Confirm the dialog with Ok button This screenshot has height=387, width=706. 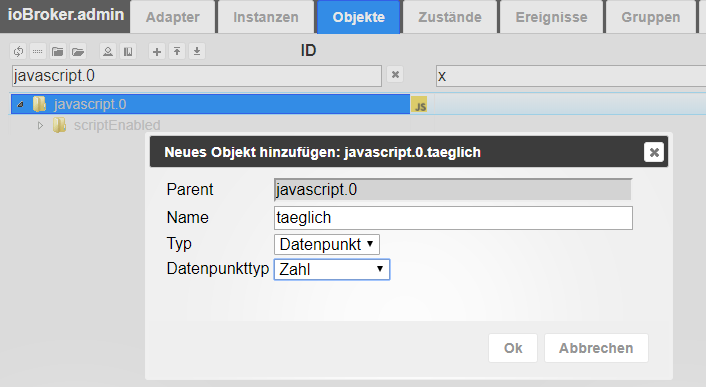coord(513,348)
